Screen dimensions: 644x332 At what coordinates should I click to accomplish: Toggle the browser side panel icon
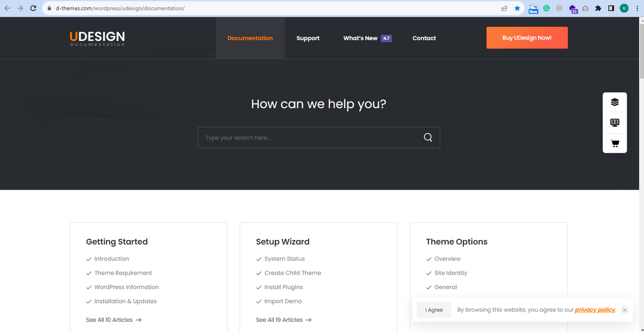tap(611, 8)
